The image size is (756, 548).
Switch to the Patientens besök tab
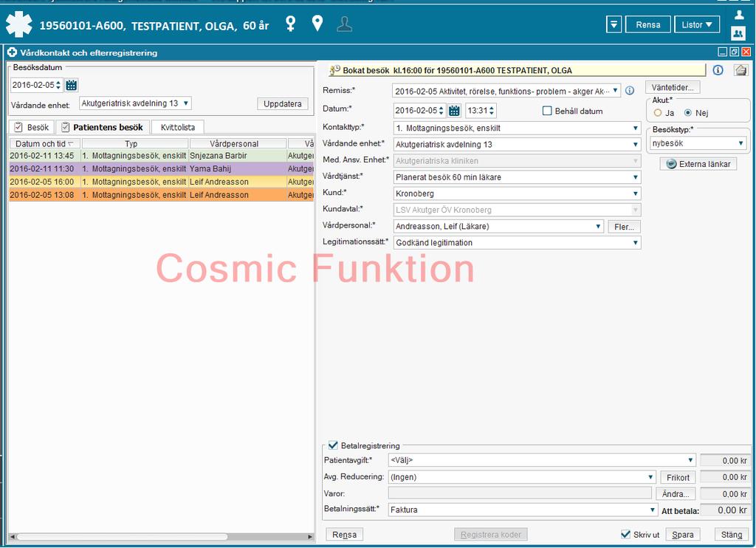coord(102,127)
